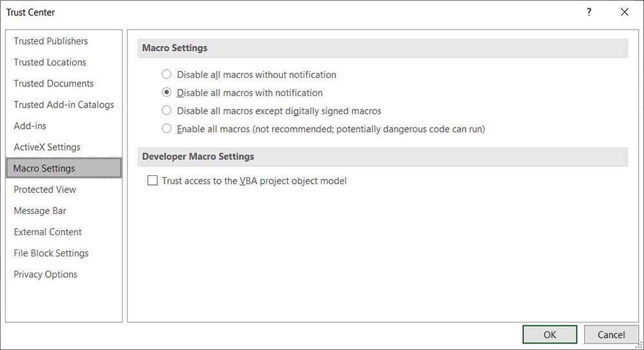Open Privacy Options section
The width and height of the screenshot is (644, 350).
point(45,275)
